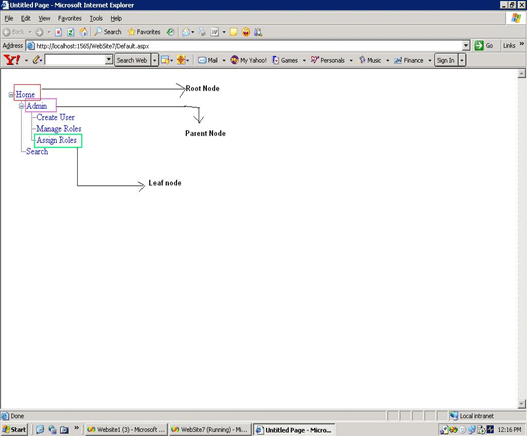Open the Help menu
Image resolution: width=527 pixels, height=436 pixels.
(116, 18)
